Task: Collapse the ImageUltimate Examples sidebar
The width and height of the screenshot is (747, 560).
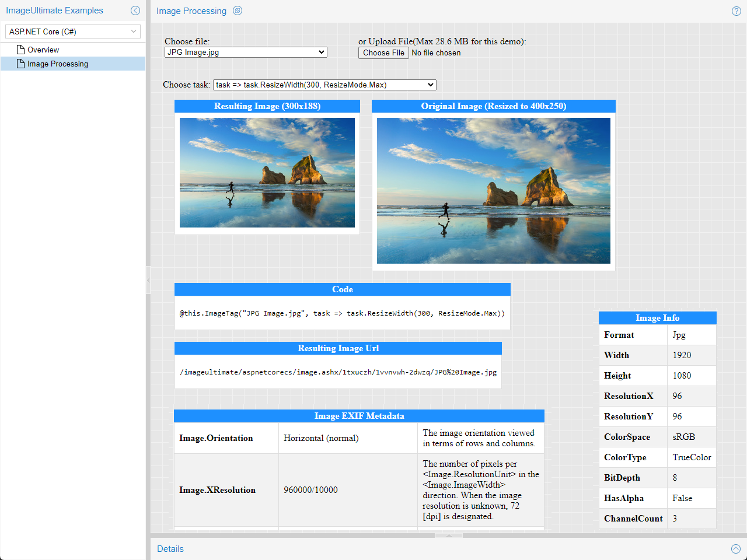Action: click(x=135, y=10)
